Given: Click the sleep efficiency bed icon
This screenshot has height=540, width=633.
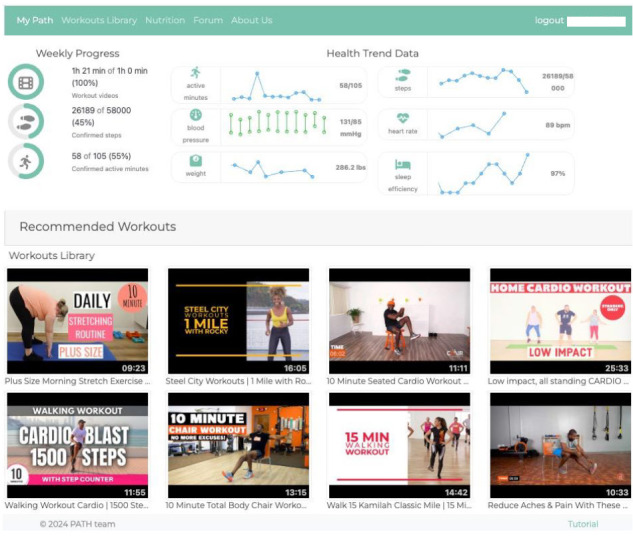Looking at the screenshot, I should (x=402, y=164).
